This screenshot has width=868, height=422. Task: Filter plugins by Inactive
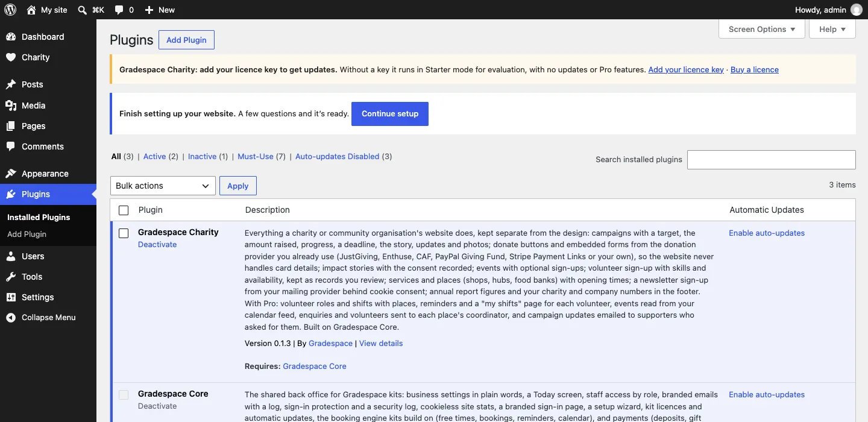(202, 156)
